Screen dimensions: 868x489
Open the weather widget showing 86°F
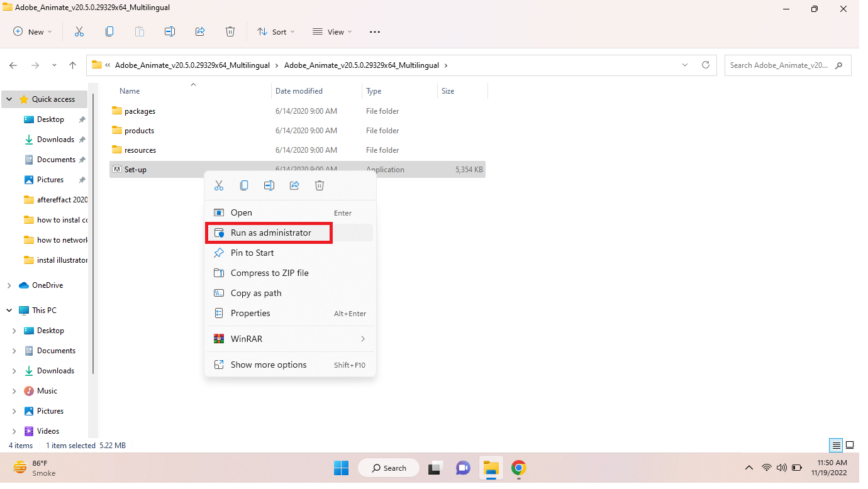(x=35, y=468)
